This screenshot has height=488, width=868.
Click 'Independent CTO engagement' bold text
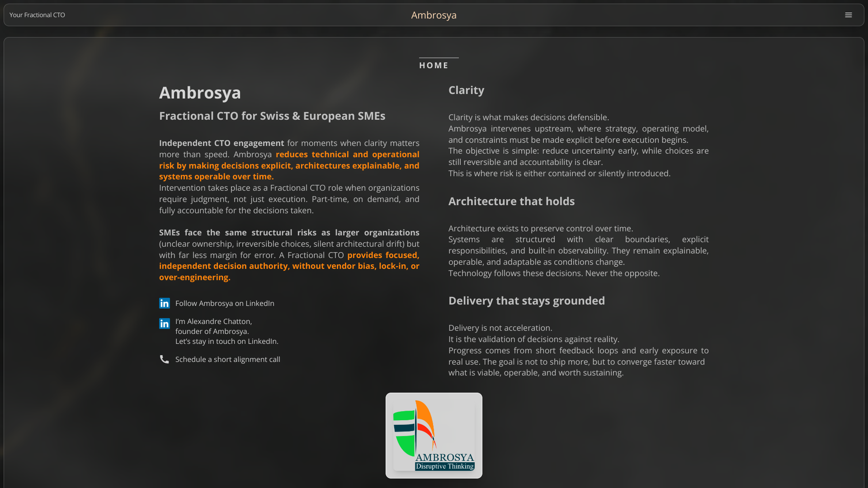click(222, 143)
